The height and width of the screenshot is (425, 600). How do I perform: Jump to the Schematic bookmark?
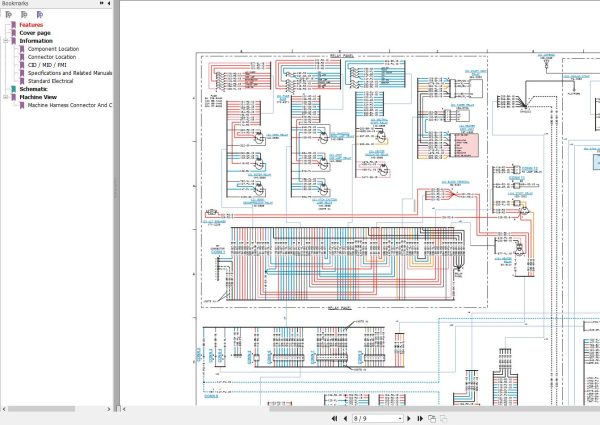pyautogui.click(x=33, y=89)
